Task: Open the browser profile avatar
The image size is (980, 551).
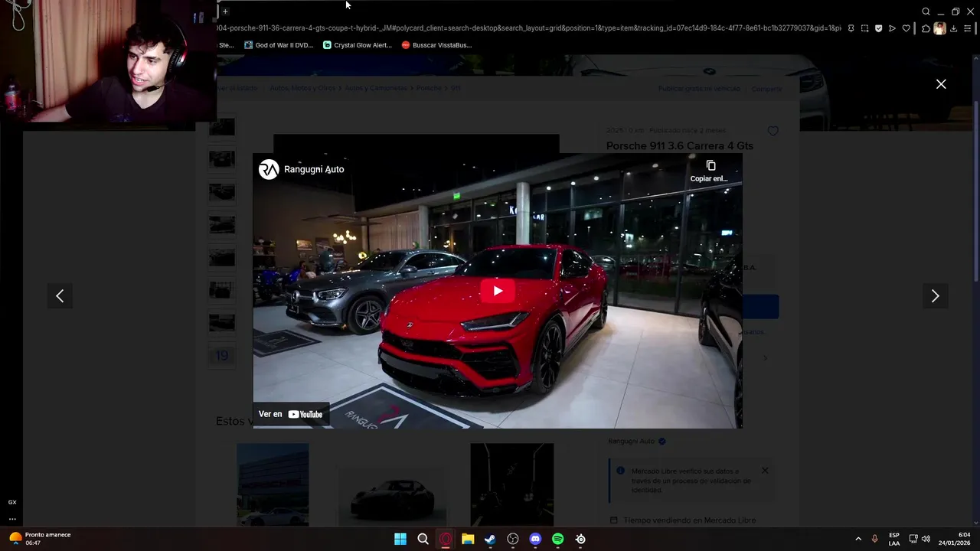Action: point(939,28)
